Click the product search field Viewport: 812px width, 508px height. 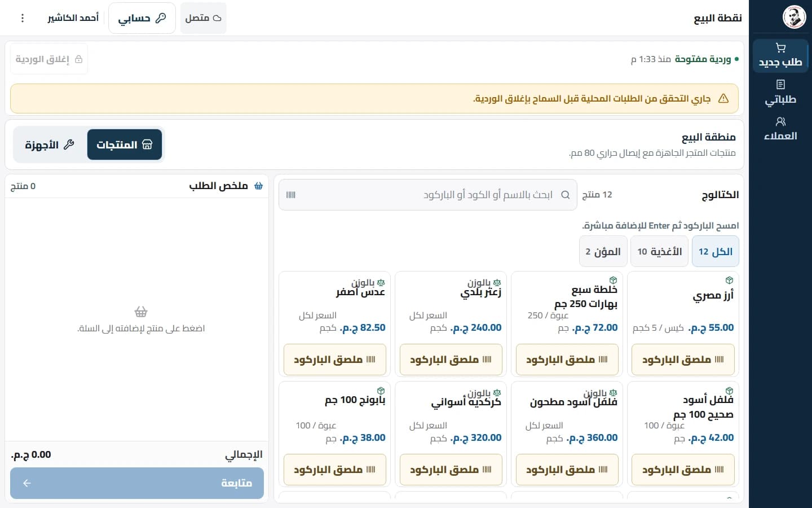[428, 195]
